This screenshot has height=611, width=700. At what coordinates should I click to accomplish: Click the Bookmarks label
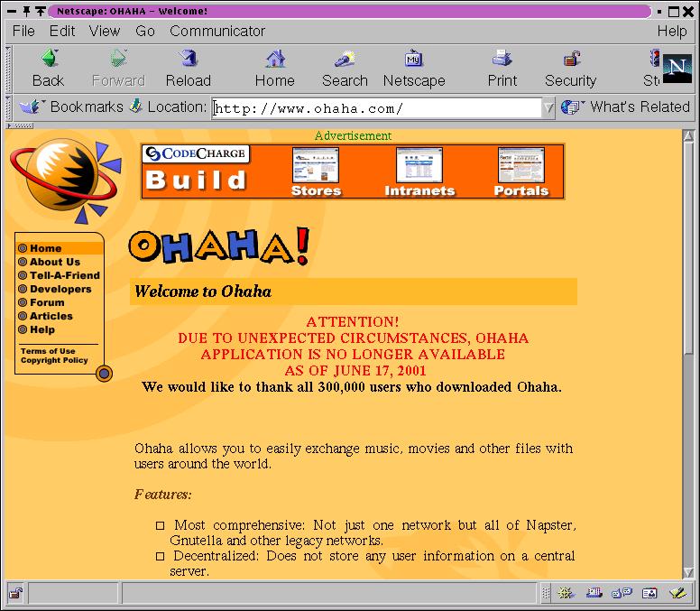coord(87,106)
